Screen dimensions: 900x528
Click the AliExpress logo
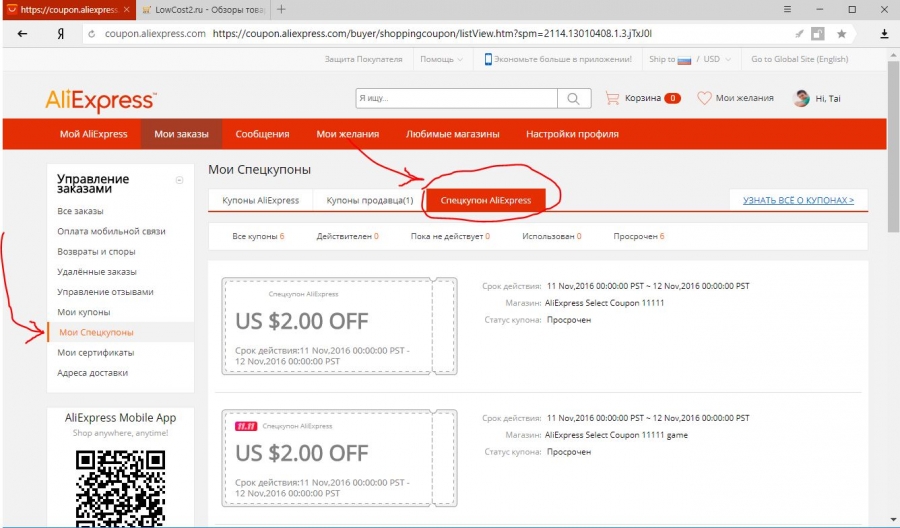click(x=100, y=100)
